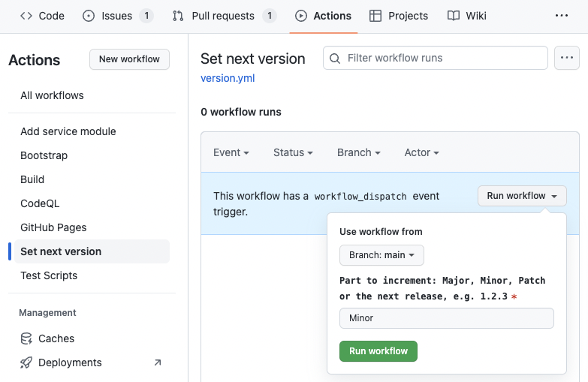Click the Deployments rocket icon
This screenshot has width=588, height=382.
(26, 362)
